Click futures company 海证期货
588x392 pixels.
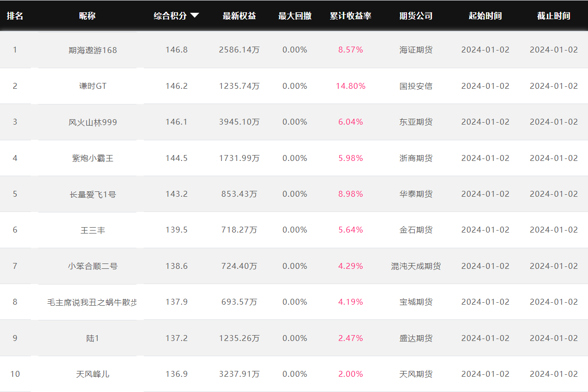coord(416,50)
